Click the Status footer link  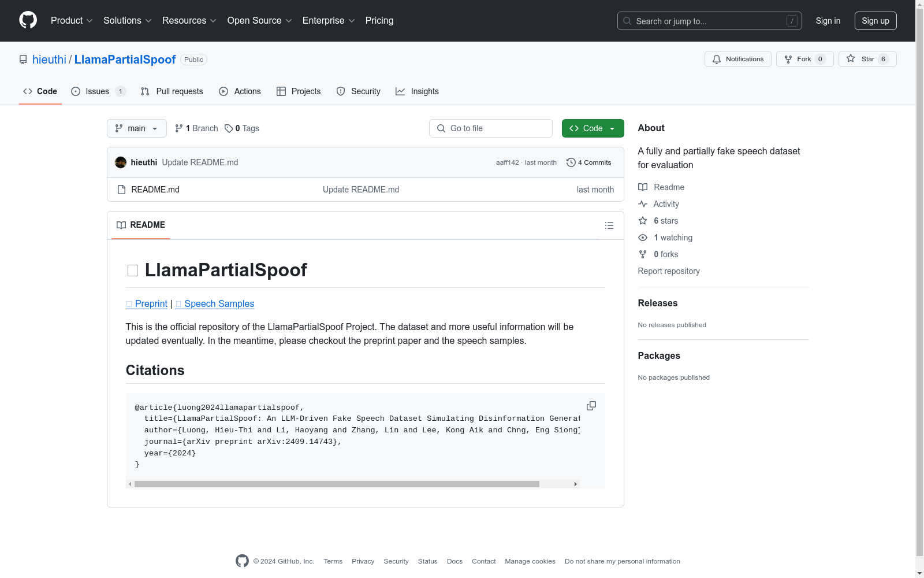click(x=428, y=561)
